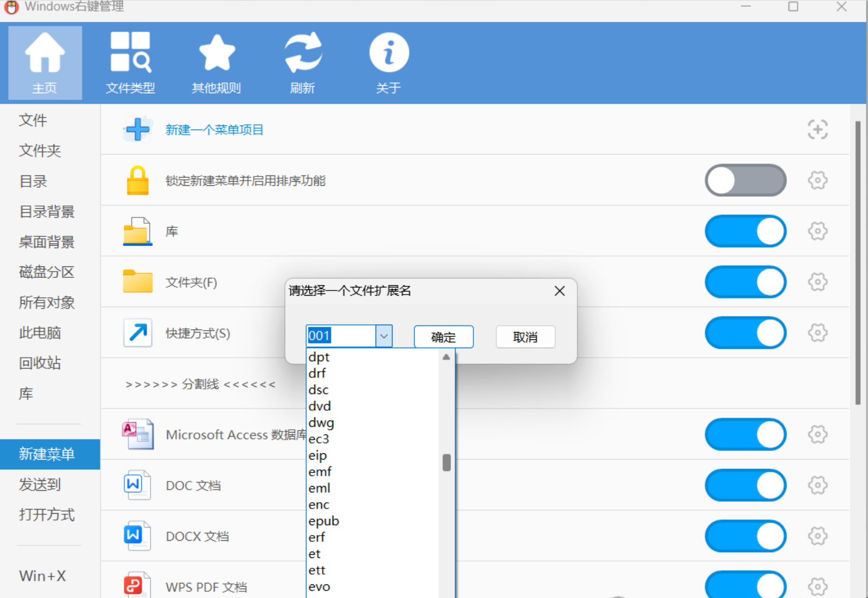
Task: Toggle off the 文件夹(F) item
Action: pos(745,282)
